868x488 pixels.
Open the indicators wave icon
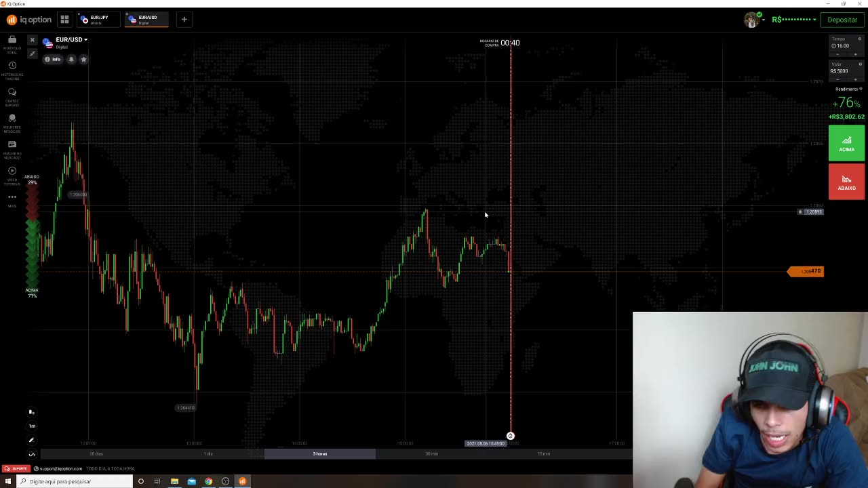point(31,454)
